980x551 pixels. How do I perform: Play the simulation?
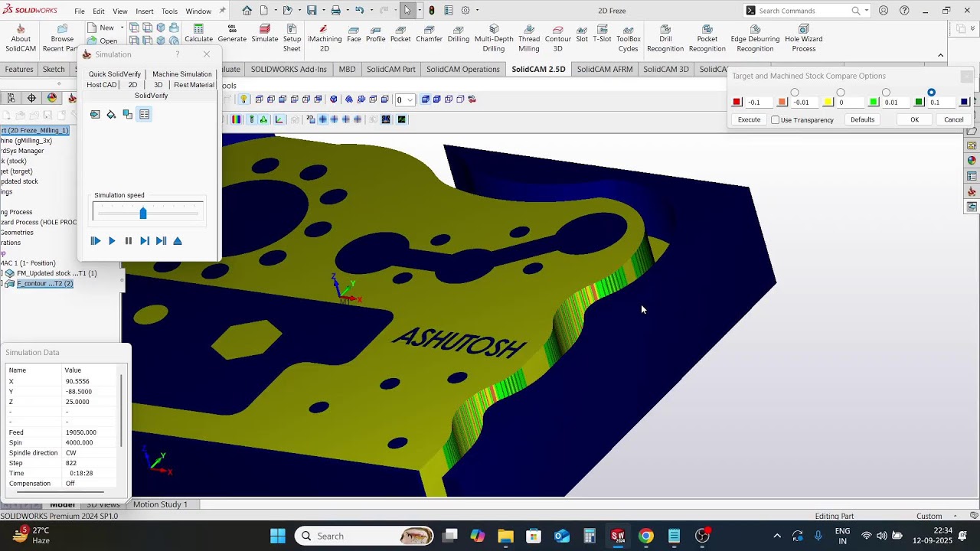[112, 240]
